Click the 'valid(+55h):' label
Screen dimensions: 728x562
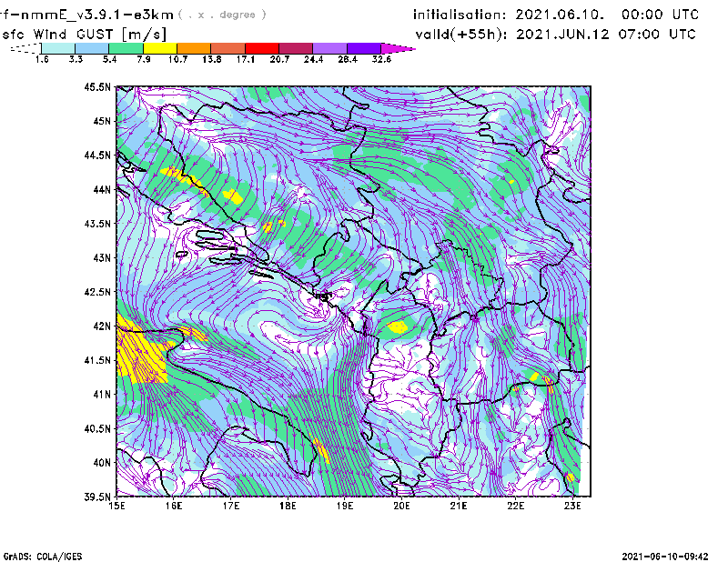pos(461,35)
